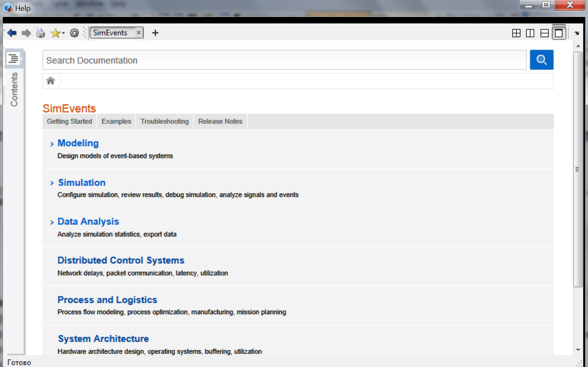The image size is (588, 367).
Task: Open the Troubleshooting tab
Action: [x=164, y=121]
